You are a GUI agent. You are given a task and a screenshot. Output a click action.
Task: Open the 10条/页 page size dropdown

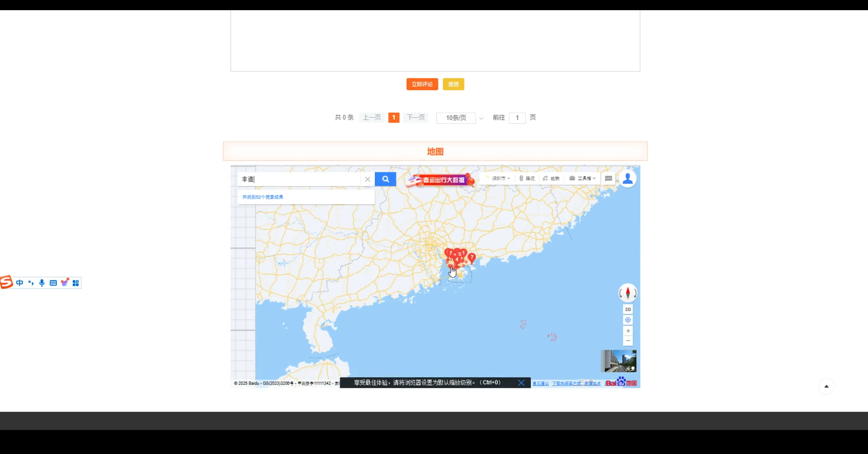pyautogui.click(x=460, y=118)
